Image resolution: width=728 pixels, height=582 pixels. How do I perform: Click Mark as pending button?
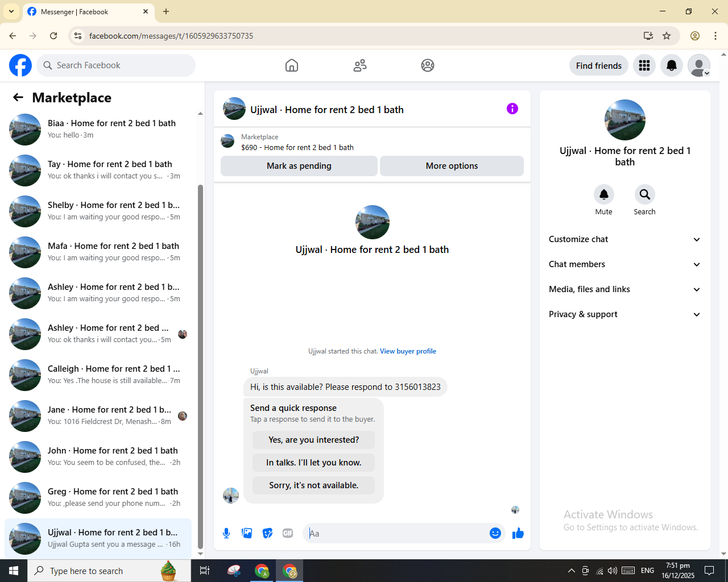point(299,166)
